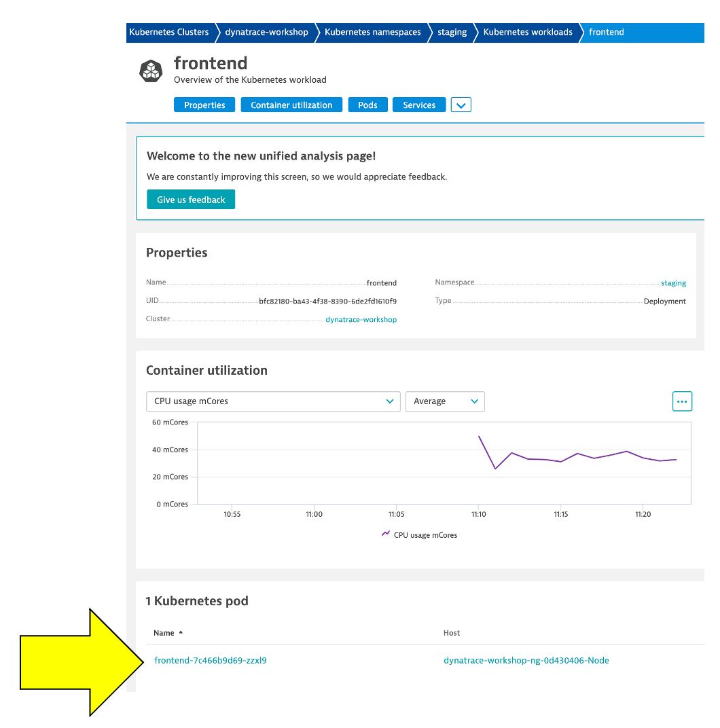Jump to the Services section button

coord(419,105)
